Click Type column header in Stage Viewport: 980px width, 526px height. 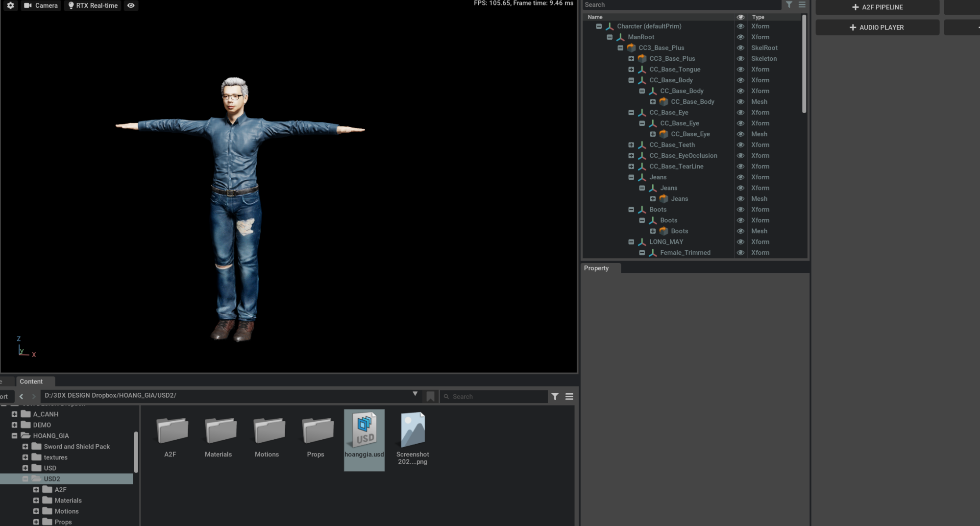pos(758,17)
